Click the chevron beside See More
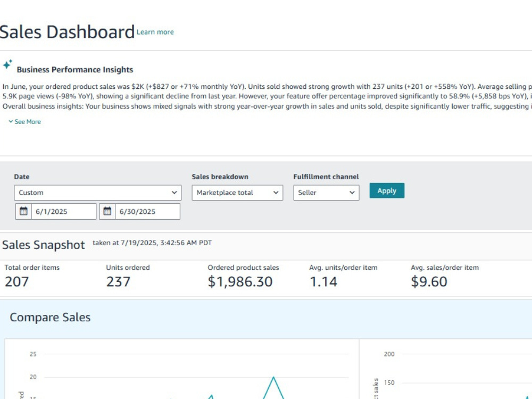 11,121
